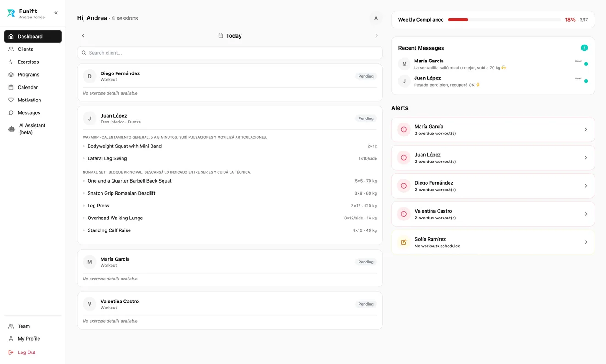Select Bodyweight Squat with Mini Band

click(x=124, y=146)
